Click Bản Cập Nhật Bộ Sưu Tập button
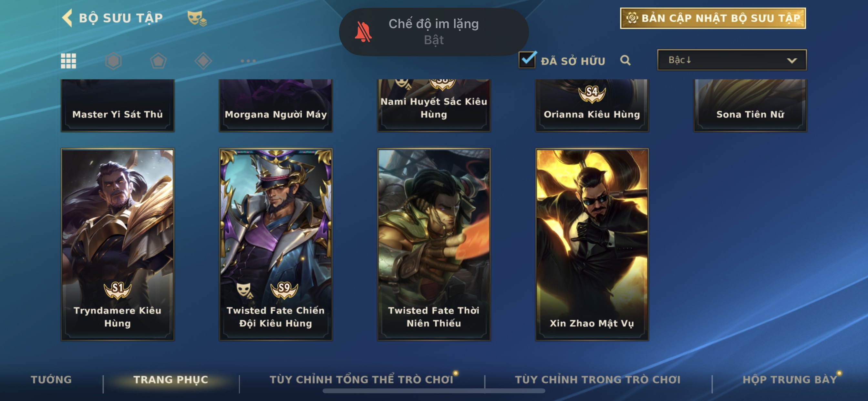Screen dimensions: 868x401 coord(713,18)
